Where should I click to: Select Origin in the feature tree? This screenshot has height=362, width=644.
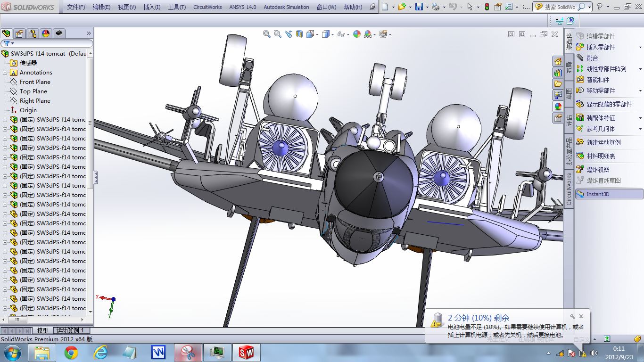click(x=28, y=110)
